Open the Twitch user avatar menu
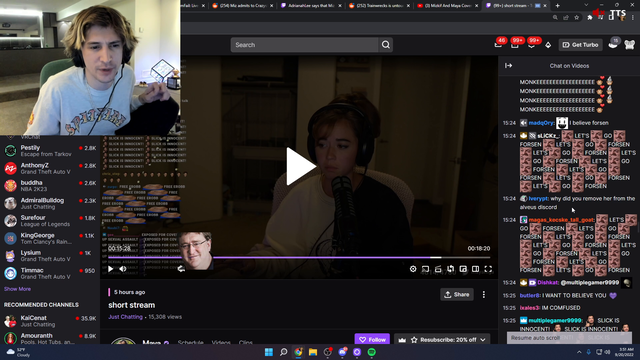 [x=630, y=44]
